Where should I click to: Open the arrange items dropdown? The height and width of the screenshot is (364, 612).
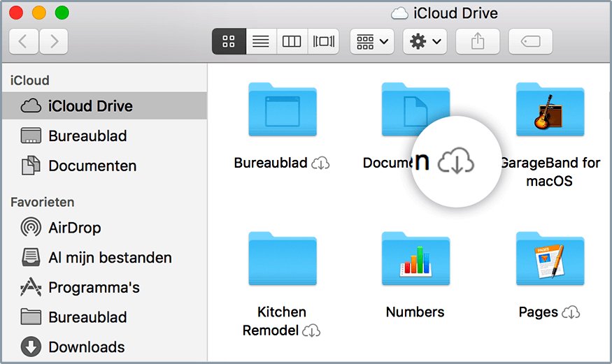[x=372, y=42]
